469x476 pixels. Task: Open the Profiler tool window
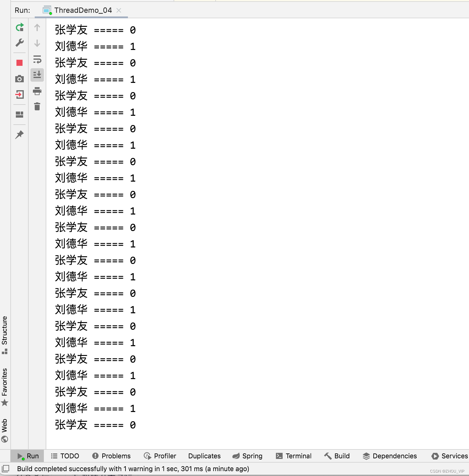[160, 456]
